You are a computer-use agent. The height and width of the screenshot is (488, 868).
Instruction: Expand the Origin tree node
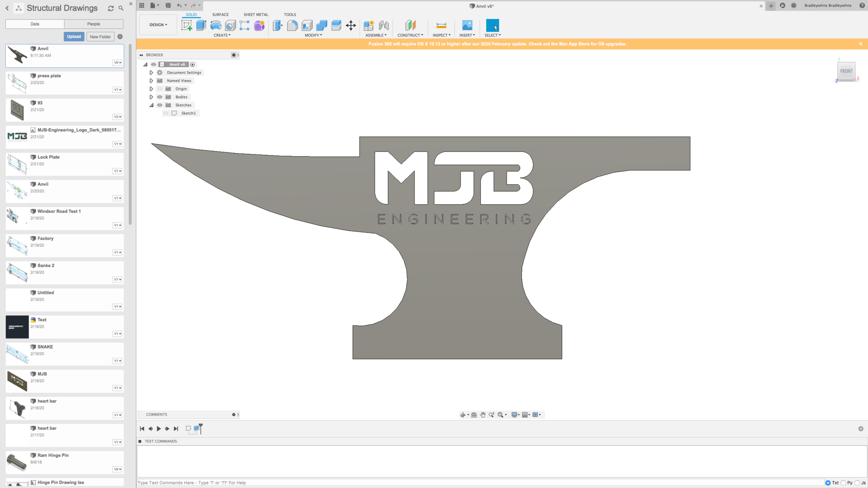pyautogui.click(x=151, y=89)
